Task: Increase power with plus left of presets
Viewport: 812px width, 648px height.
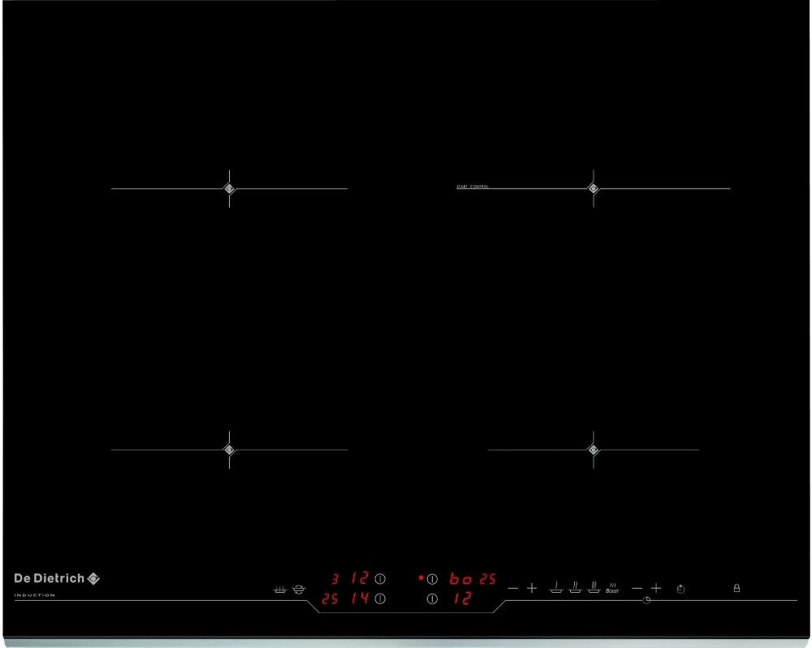Action: tap(532, 588)
